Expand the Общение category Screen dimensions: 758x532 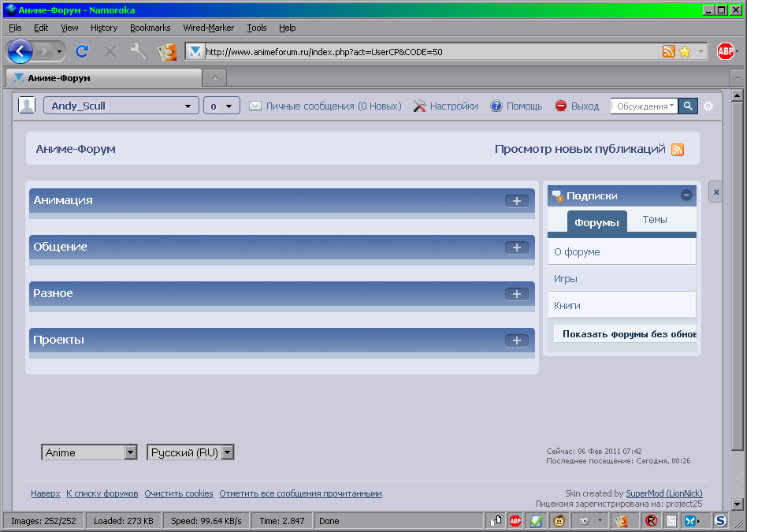coord(516,247)
